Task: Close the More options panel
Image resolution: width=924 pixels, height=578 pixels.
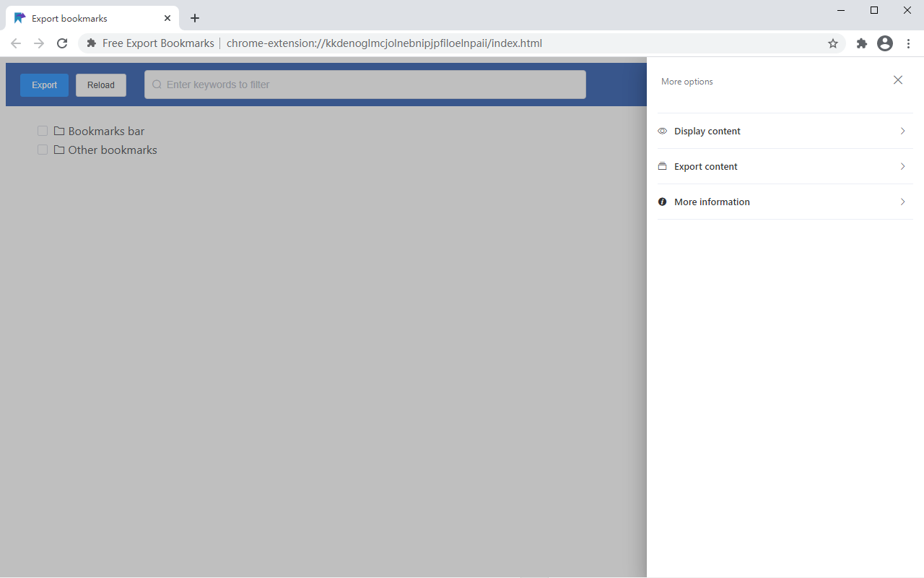Action: (898, 80)
